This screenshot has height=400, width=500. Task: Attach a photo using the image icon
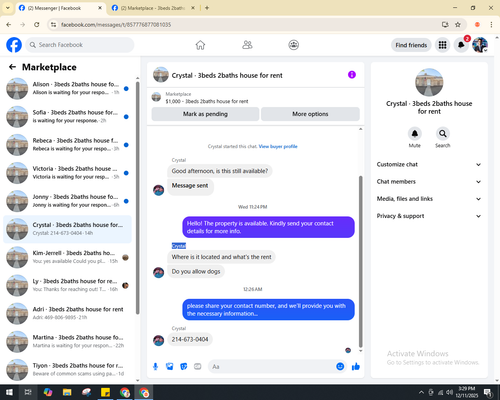(x=170, y=367)
